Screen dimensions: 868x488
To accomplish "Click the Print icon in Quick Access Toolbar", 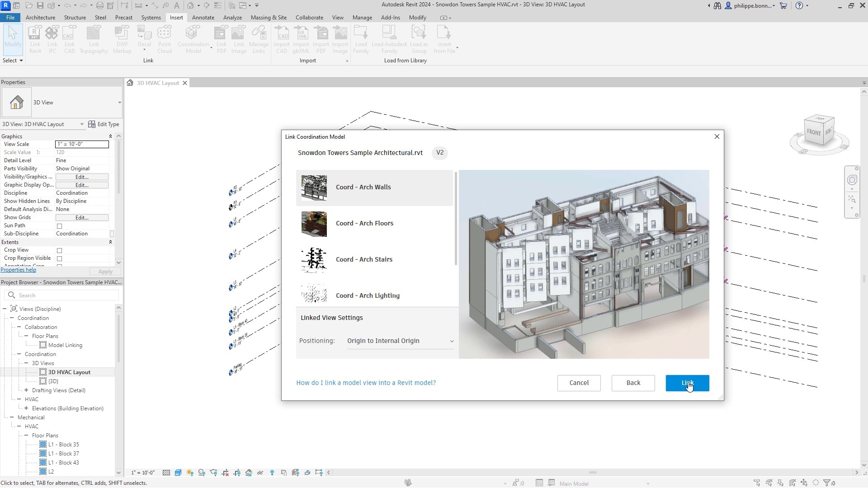I will 100,5.
